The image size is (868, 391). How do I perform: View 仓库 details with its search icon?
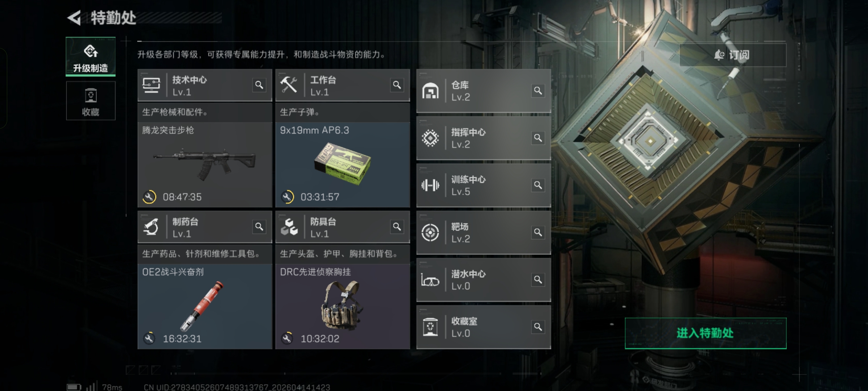click(x=538, y=91)
